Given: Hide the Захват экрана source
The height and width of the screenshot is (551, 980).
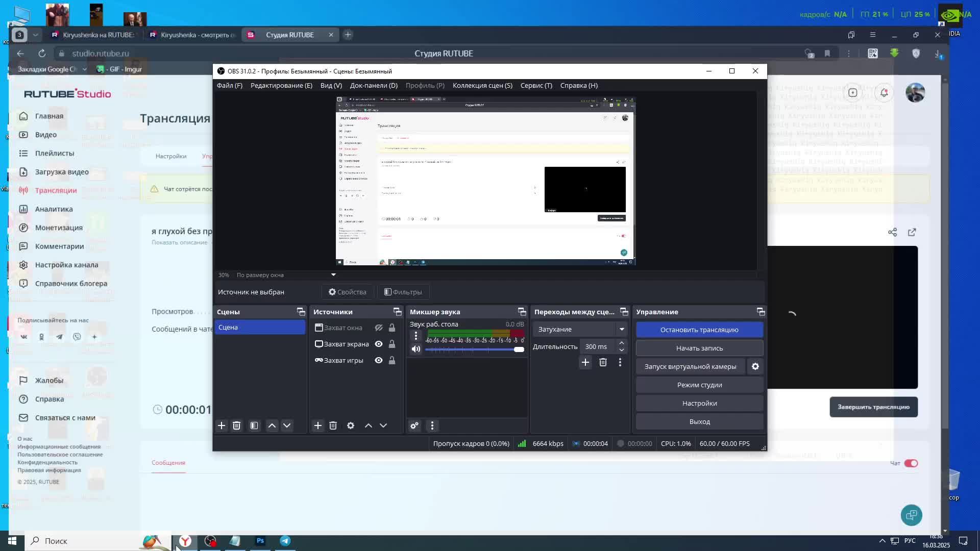Looking at the screenshot, I should click(x=379, y=344).
